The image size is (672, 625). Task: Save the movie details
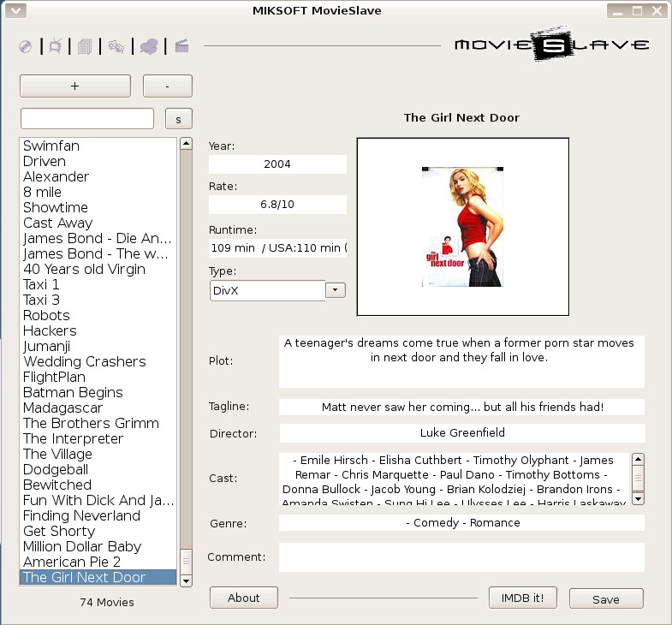[x=606, y=598]
